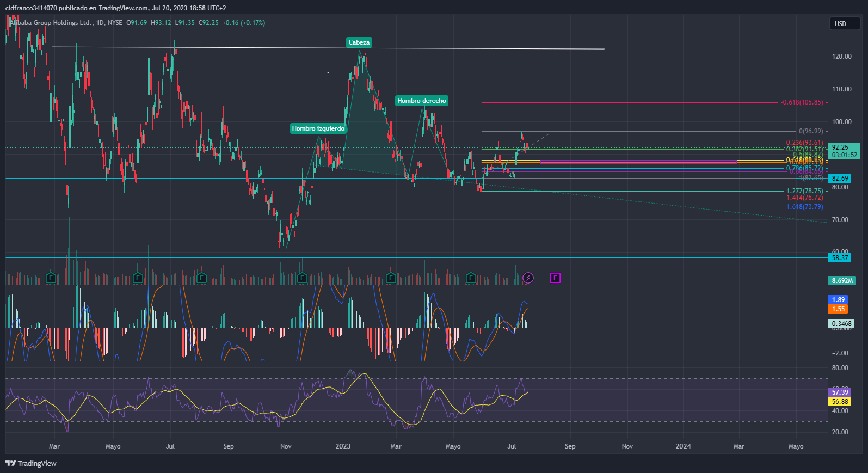Click the volume value label 8.692M
This screenshot has width=868, height=473.
[842, 281]
